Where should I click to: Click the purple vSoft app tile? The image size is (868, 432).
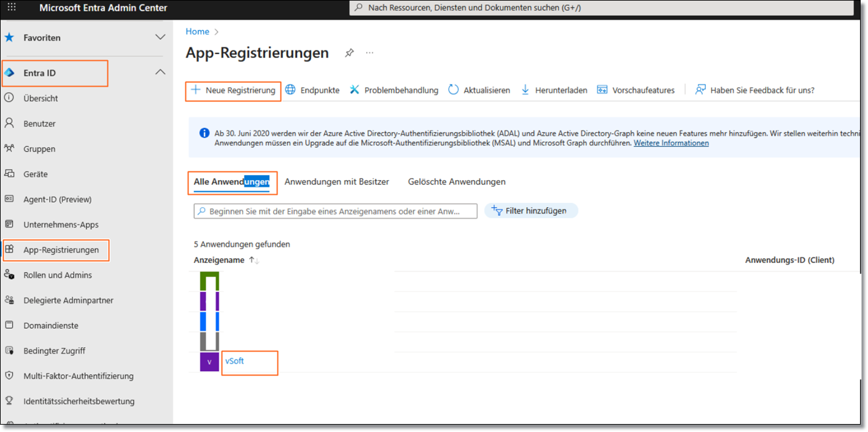tap(209, 361)
